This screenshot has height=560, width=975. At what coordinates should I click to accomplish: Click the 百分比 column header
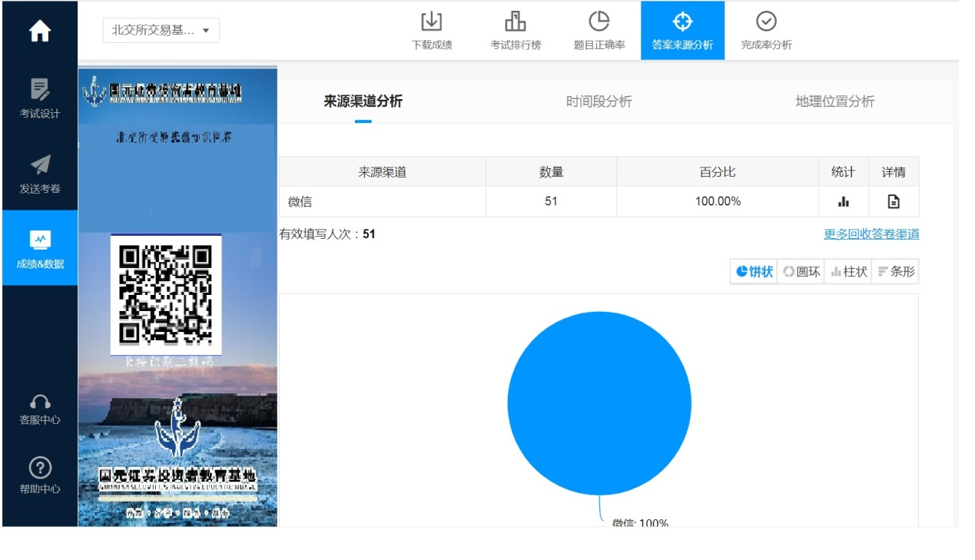pyautogui.click(x=718, y=172)
